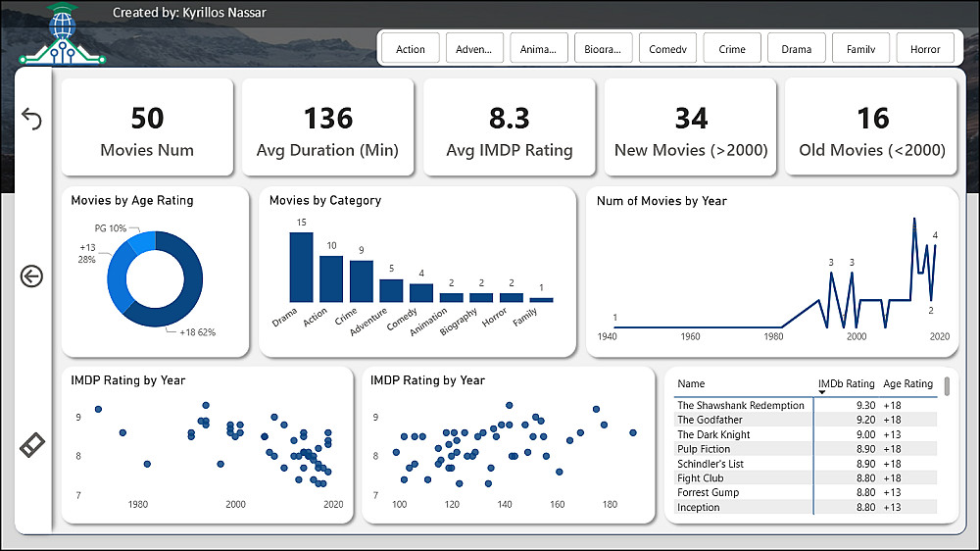Click the eraser clear filters icon
Image resolution: width=980 pixels, height=551 pixels.
pyautogui.click(x=32, y=445)
